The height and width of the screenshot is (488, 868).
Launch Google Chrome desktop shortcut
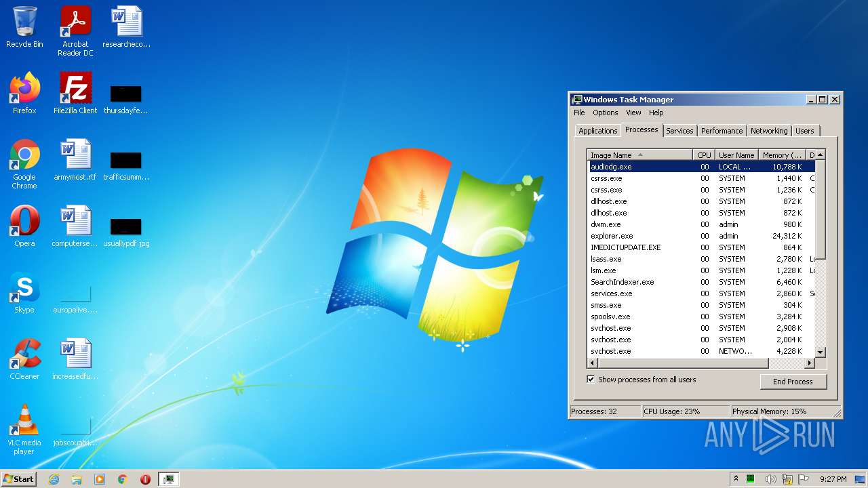click(24, 164)
